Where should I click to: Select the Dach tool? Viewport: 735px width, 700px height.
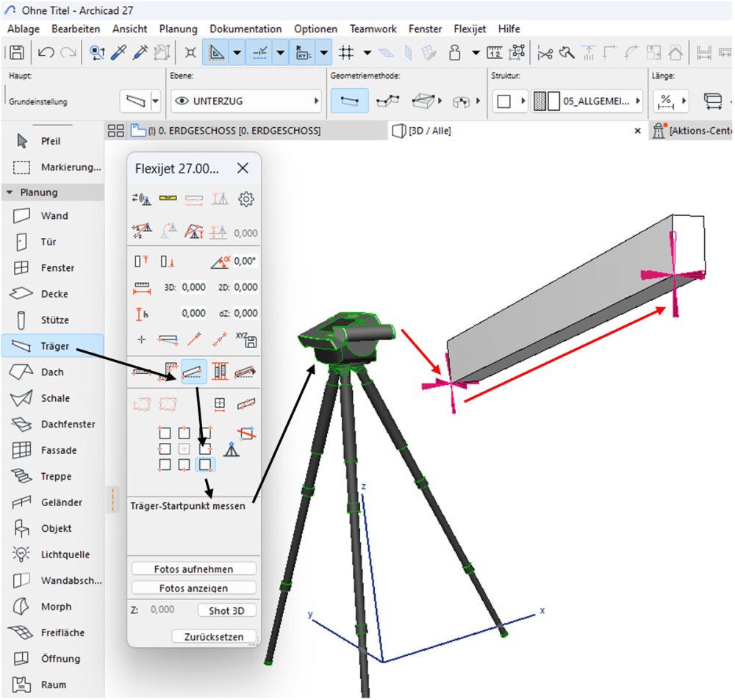[x=52, y=372]
